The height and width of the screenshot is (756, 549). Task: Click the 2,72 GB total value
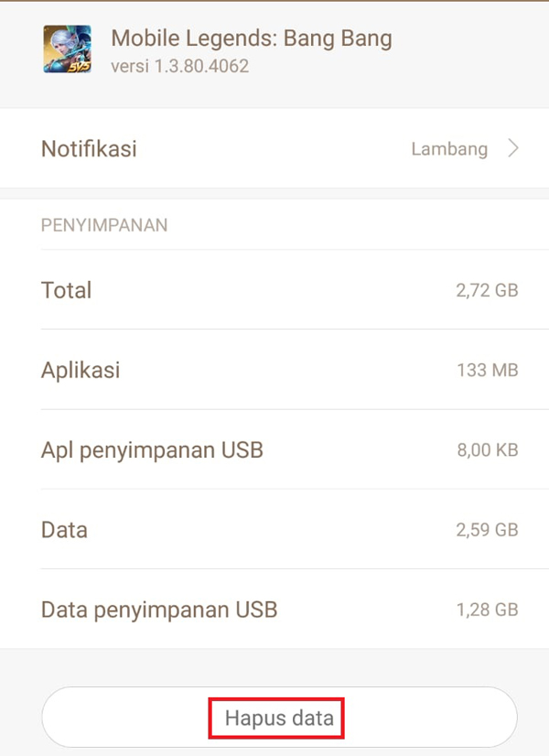coord(487,290)
